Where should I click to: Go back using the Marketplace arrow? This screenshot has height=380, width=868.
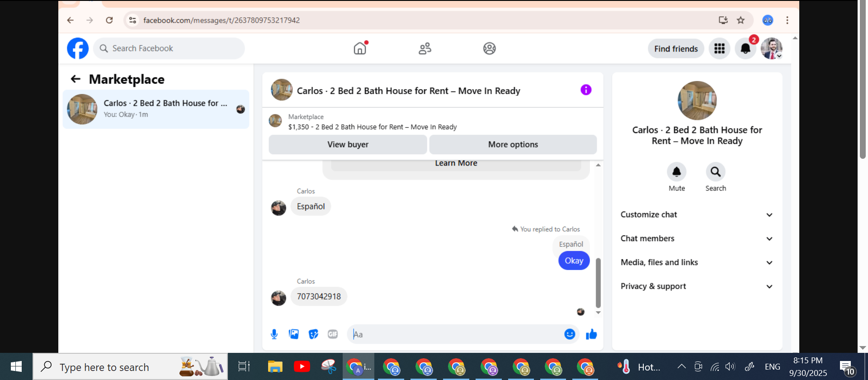(75, 79)
